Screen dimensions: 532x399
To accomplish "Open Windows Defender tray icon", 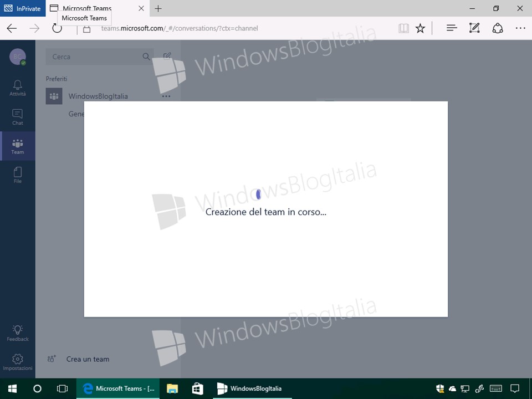I will click(440, 388).
